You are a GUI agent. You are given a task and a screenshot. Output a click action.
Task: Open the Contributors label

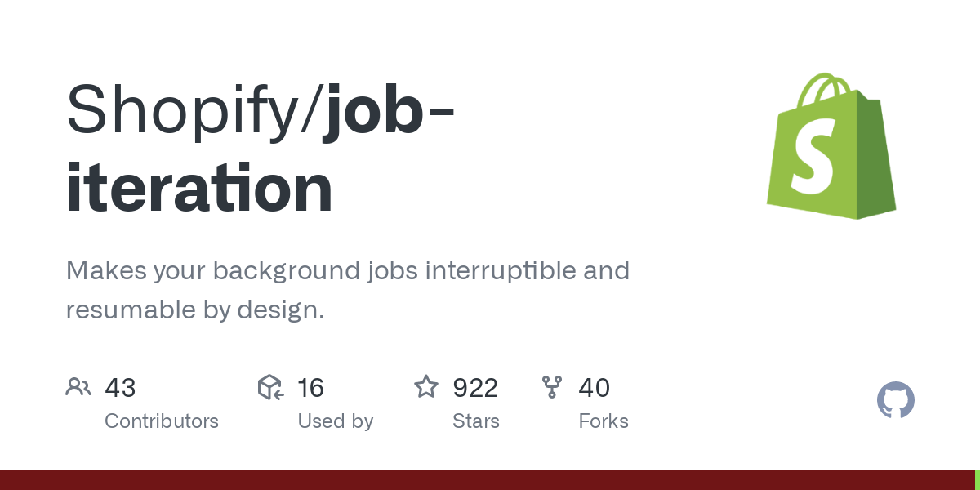162,421
